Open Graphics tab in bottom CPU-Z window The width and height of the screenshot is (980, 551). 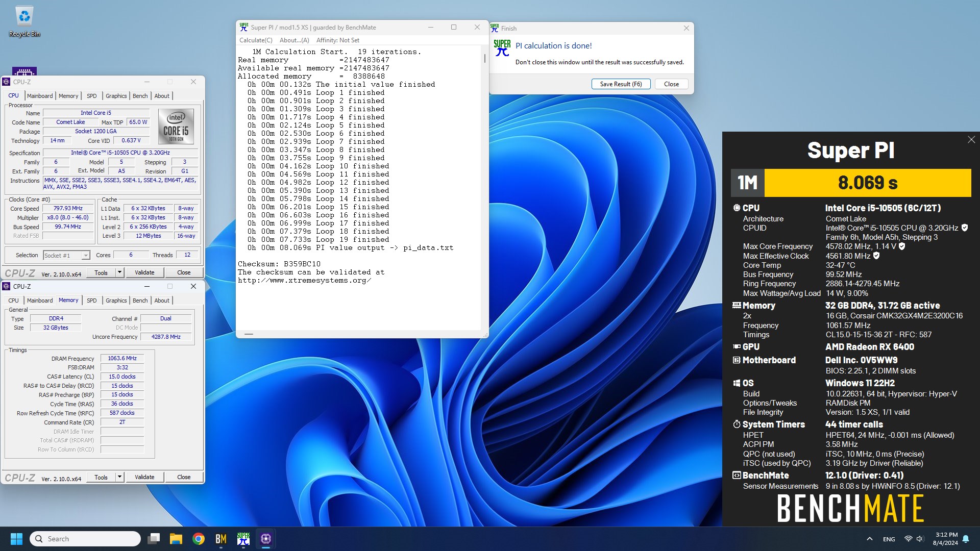pos(116,300)
